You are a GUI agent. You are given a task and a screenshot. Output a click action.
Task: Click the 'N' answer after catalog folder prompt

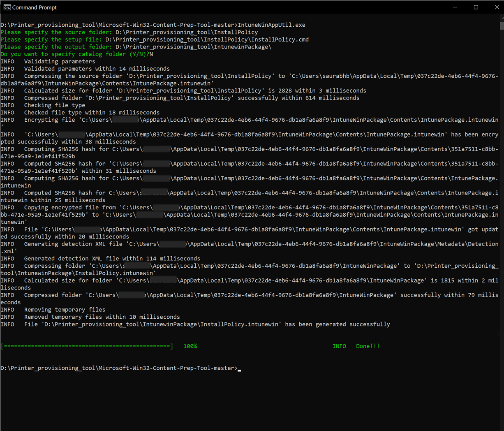pyautogui.click(x=151, y=54)
